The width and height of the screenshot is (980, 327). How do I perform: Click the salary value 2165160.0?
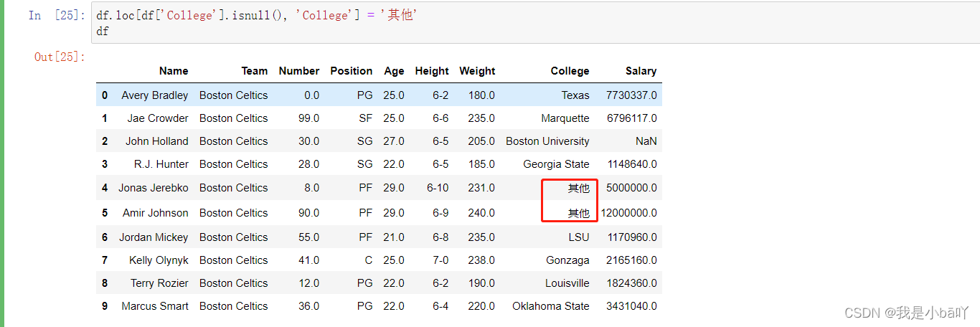[x=631, y=260]
